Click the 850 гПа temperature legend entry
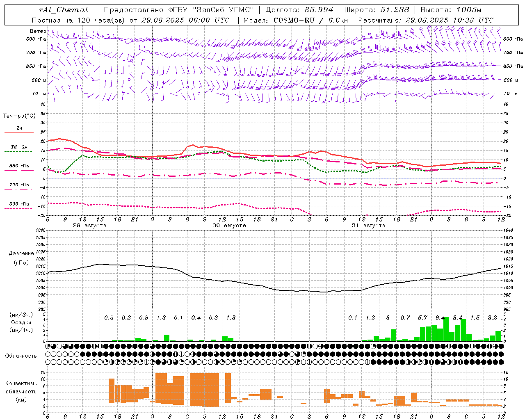Screen dimensions: 525x420 [19, 166]
